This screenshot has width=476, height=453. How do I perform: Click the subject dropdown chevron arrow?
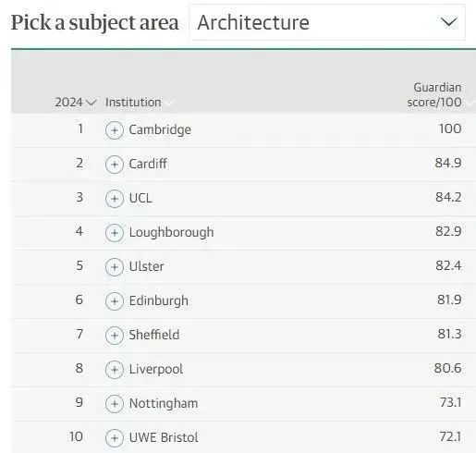tap(448, 22)
